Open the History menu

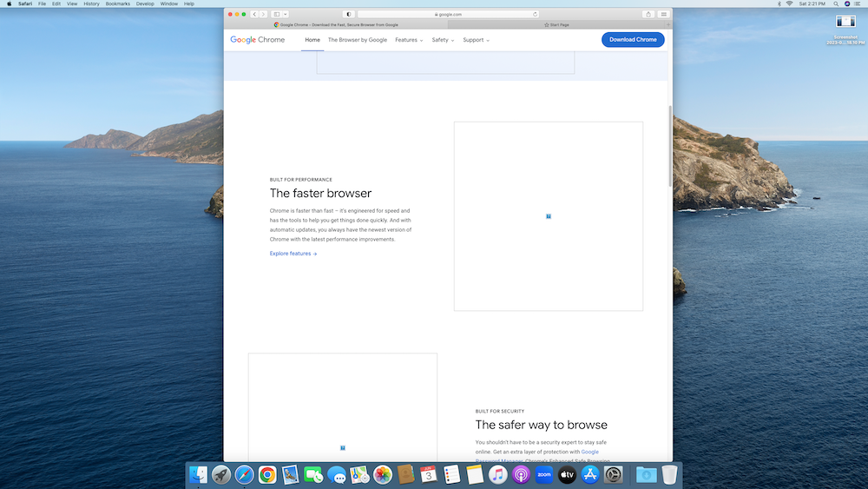[91, 3]
